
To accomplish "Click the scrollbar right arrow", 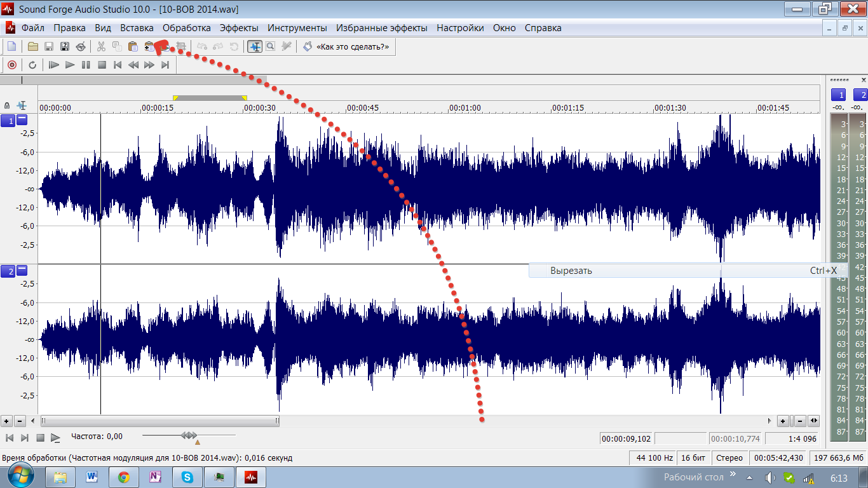I will point(770,421).
